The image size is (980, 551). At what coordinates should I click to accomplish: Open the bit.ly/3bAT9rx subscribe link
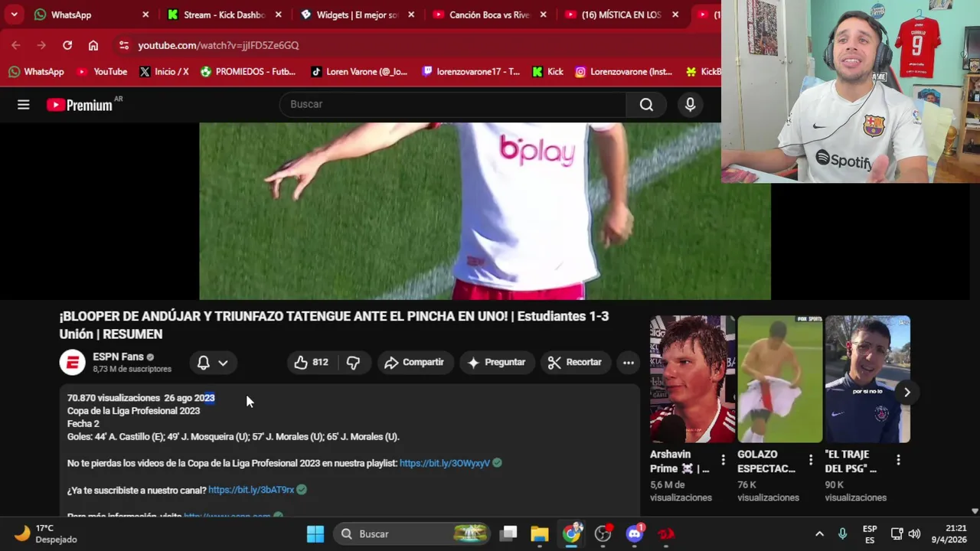point(251,490)
